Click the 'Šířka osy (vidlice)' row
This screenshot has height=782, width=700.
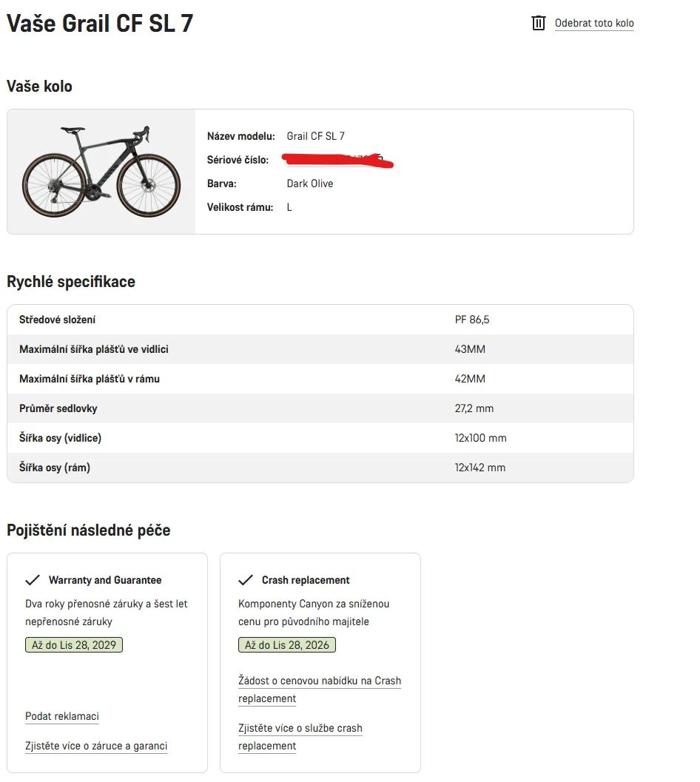[x=320, y=438]
